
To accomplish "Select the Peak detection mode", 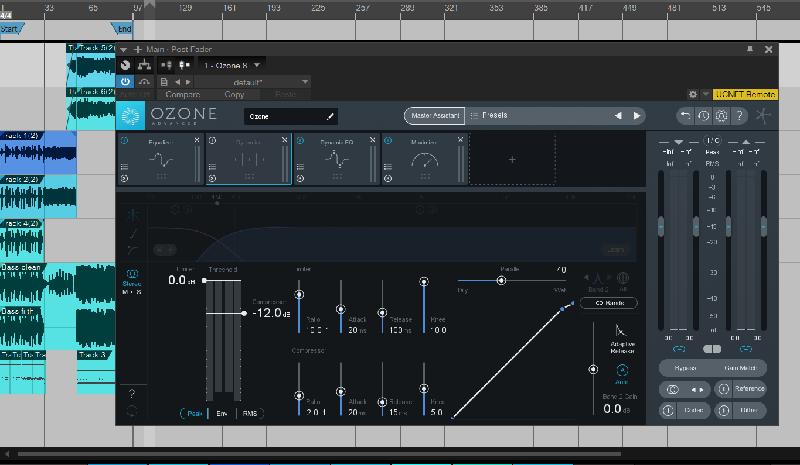I will 194,413.
